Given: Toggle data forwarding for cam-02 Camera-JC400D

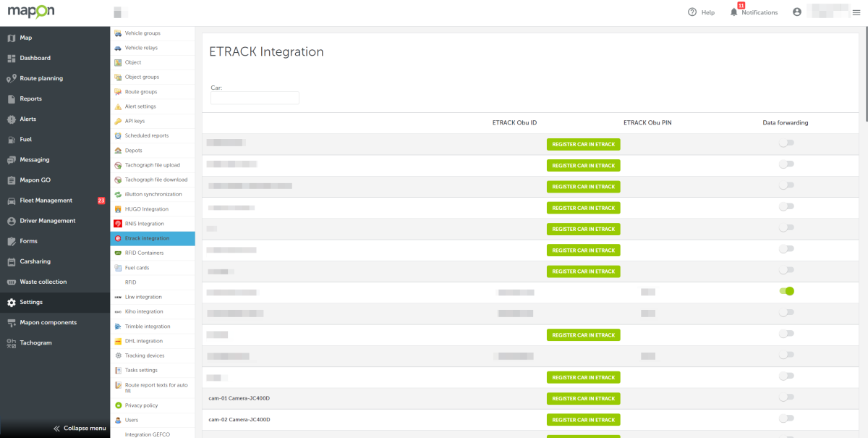Looking at the screenshot, I should click(x=786, y=418).
